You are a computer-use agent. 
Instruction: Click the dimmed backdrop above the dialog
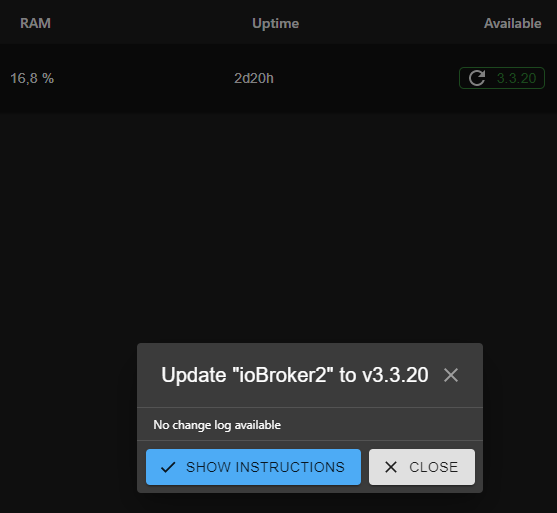coord(277,227)
